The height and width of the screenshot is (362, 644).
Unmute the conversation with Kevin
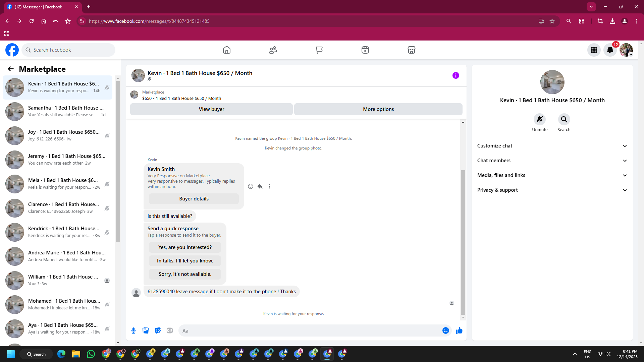point(539,119)
